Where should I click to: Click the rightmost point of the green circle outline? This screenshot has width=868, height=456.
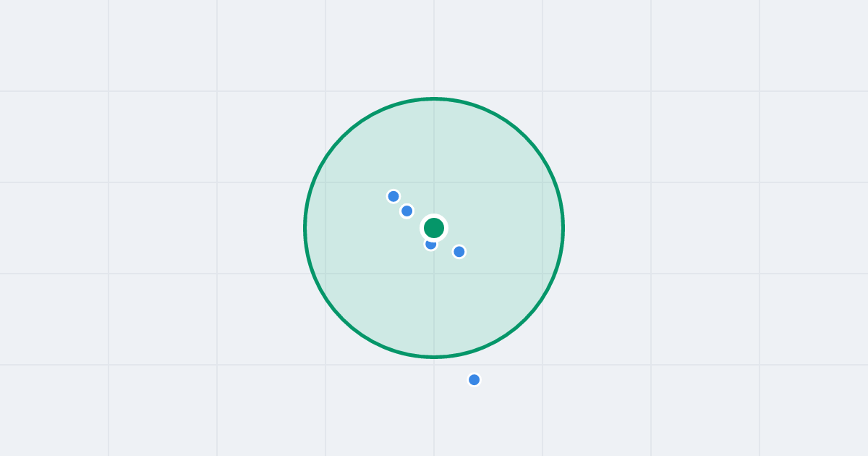coord(563,228)
